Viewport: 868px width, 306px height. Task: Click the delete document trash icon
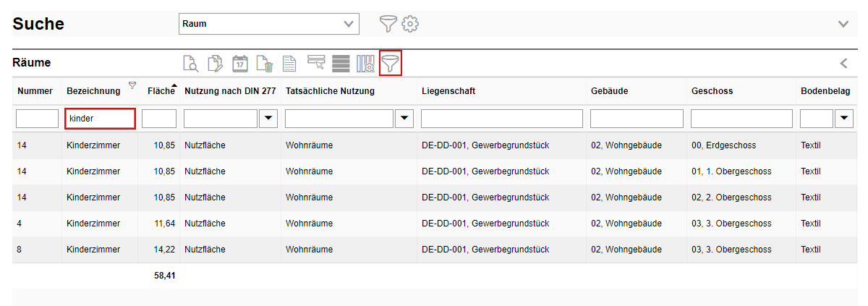tap(265, 64)
